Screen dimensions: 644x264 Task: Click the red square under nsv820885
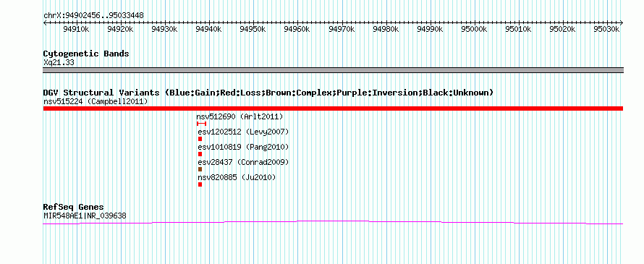200,184
